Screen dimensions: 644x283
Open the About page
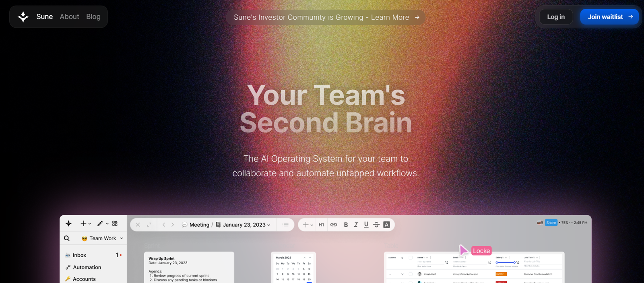pyautogui.click(x=70, y=17)
